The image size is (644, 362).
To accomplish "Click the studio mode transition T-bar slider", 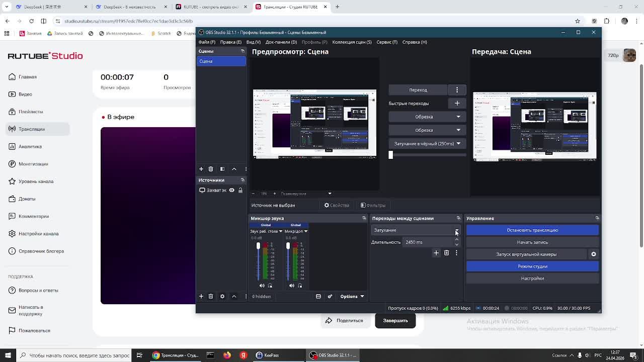I will (390, 155).
